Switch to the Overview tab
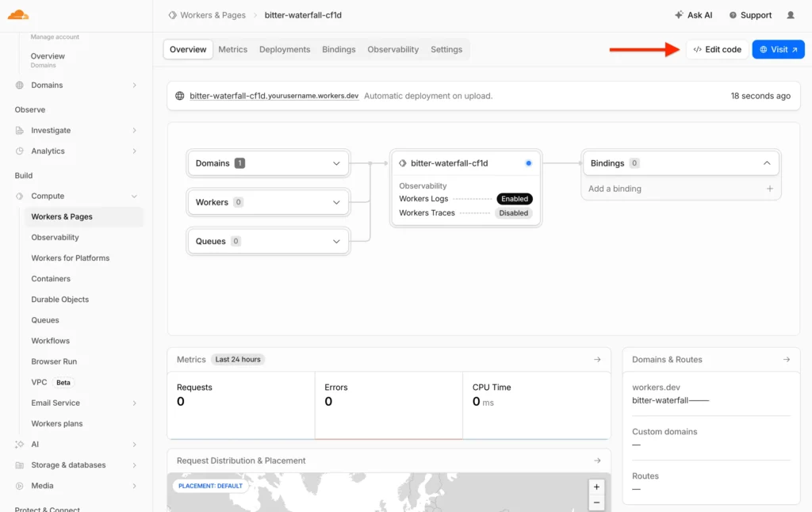This screenshot has width=812, height=512. coord(188,49)
